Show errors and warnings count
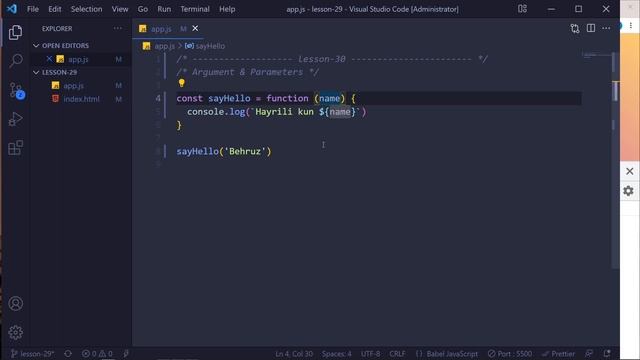Screen dimensions: 640x360 pos(97,353)
